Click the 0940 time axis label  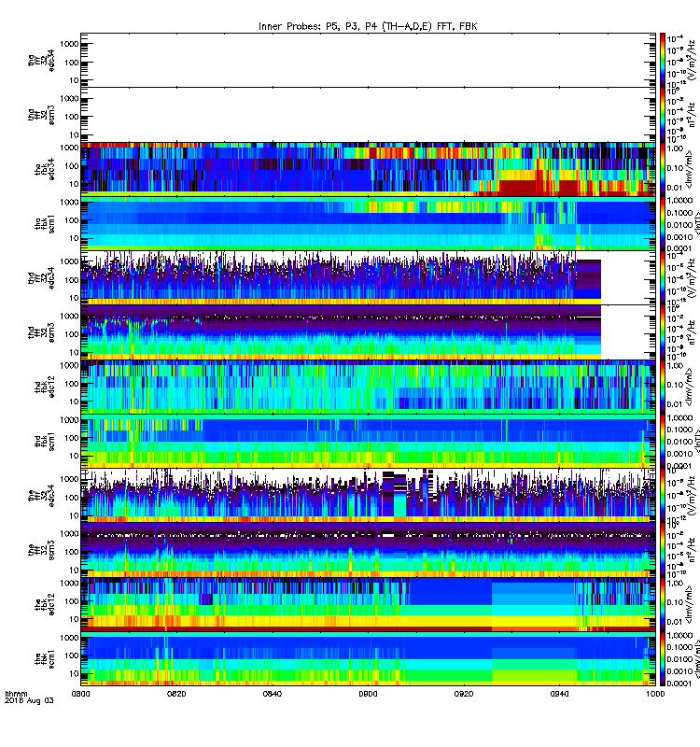[559, 694]
